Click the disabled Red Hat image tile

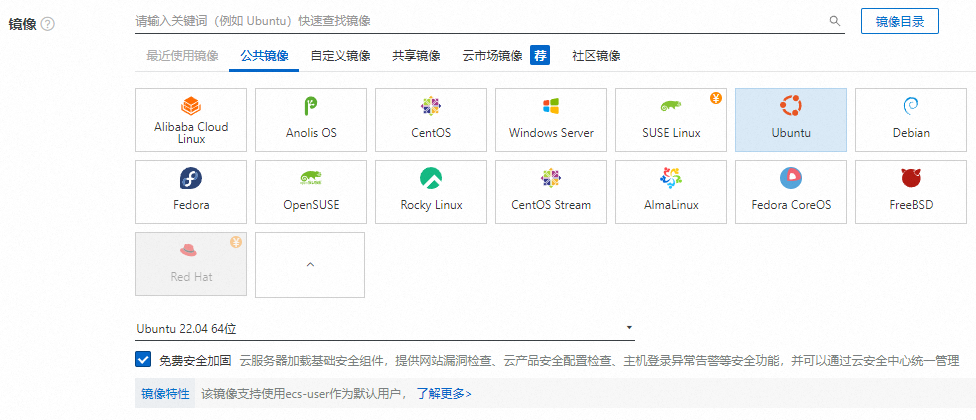coord(191,264)
